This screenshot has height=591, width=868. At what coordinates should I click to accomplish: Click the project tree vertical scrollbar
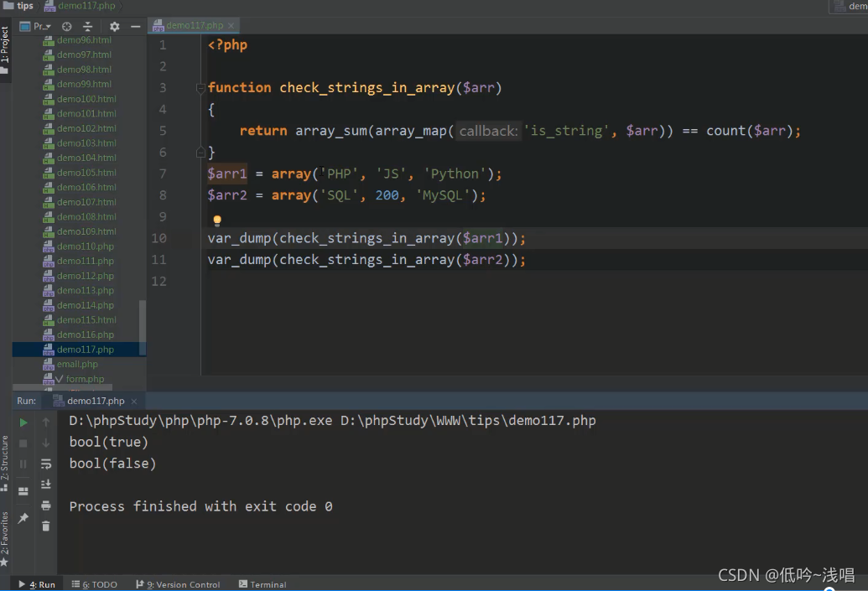(143, 322)
